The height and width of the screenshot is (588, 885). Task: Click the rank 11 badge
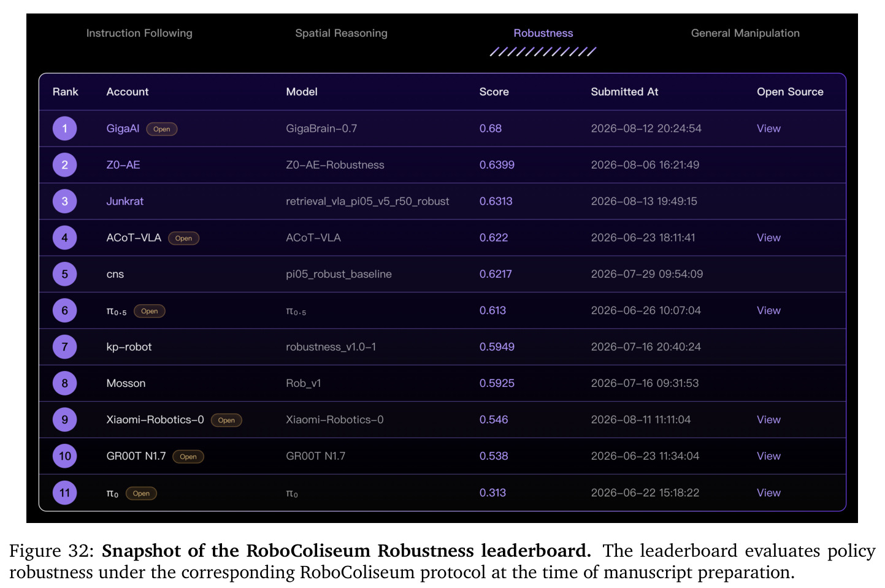64,492
